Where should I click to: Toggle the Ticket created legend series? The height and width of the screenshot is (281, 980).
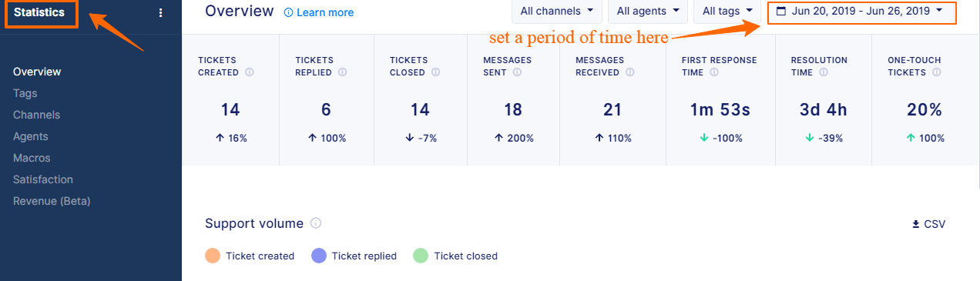250,256
